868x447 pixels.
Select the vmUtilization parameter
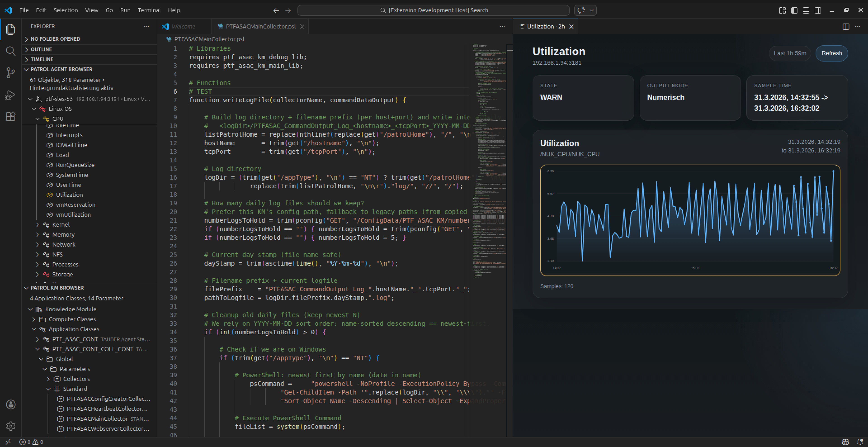[73, 215]
